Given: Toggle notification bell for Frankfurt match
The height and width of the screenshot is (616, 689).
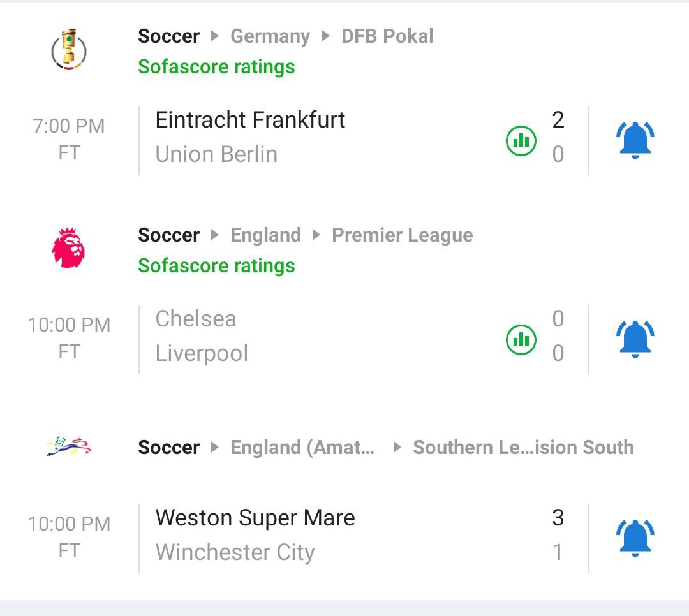Looking at the screenshot, I should pyautogui.click(x=635, y=140).
